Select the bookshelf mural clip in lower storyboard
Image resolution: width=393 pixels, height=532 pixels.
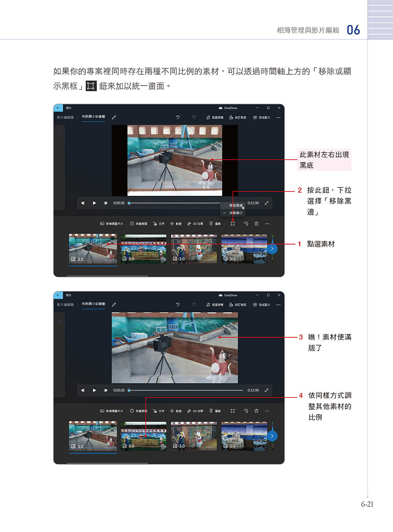point(194,436)
